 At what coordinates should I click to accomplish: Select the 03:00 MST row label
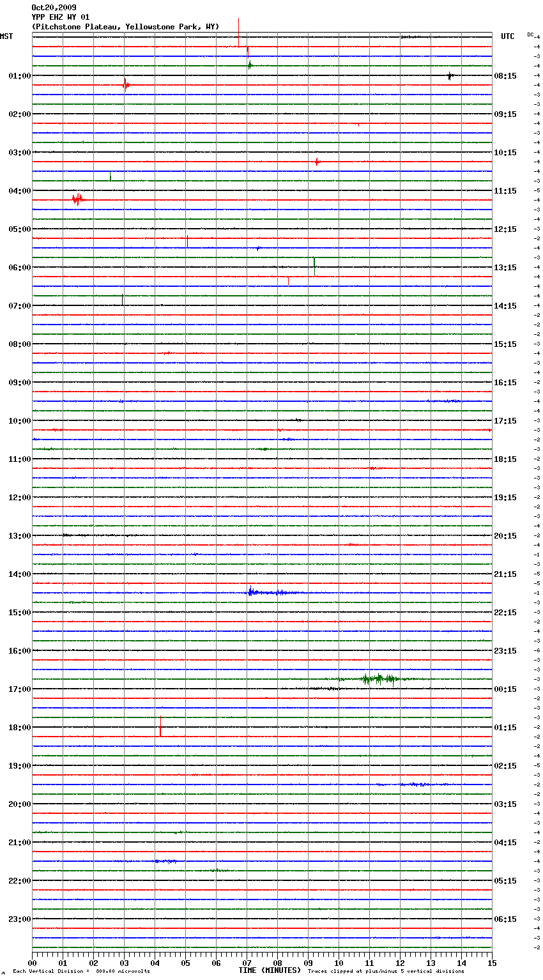click(x=20, y=153)
